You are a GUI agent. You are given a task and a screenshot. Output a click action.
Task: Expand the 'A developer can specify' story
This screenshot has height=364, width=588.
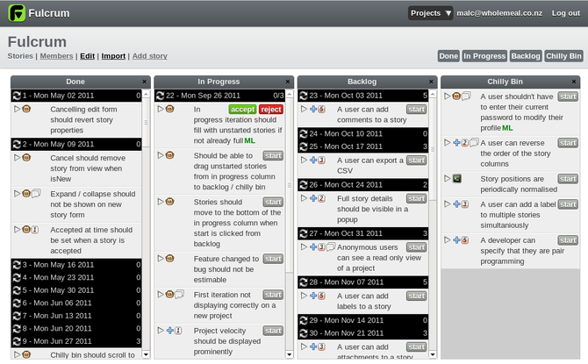[447, 240]
